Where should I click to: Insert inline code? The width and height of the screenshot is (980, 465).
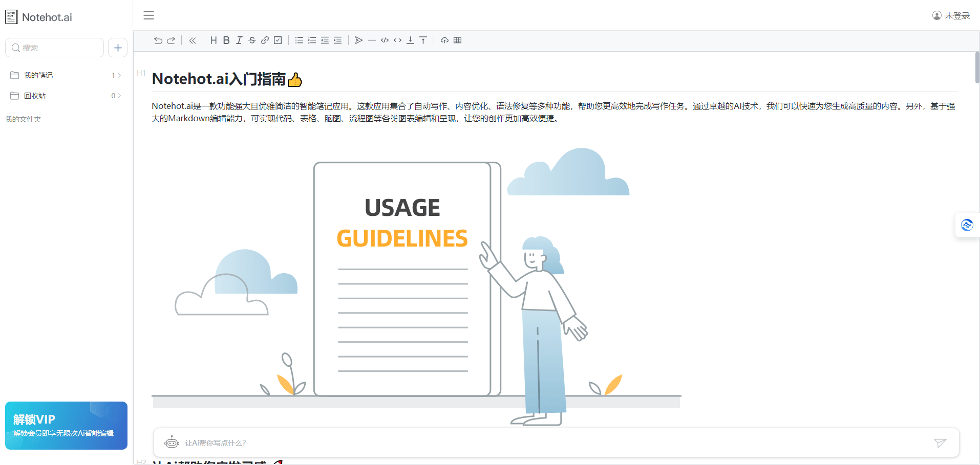pos(397,40)
